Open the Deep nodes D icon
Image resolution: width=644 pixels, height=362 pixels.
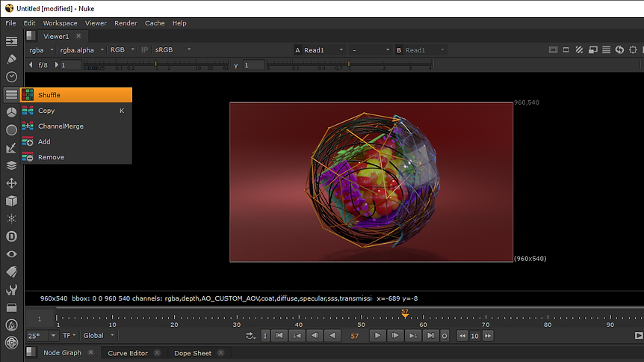click(11, 236)
